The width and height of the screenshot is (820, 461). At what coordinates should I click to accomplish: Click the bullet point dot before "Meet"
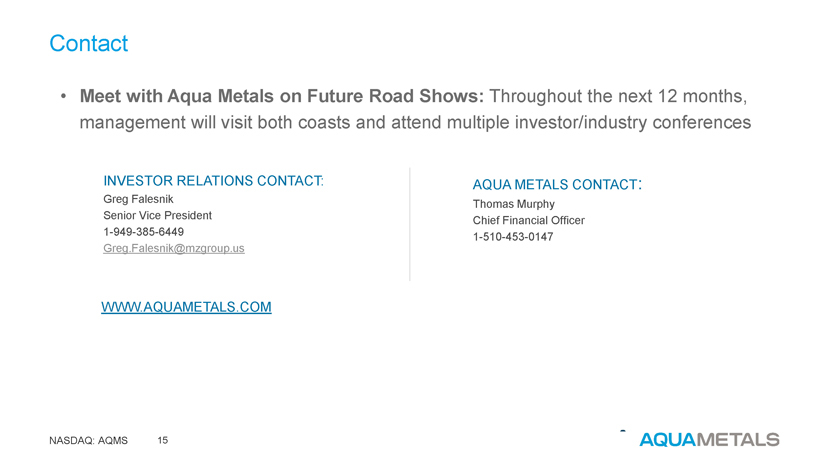pyautogui.click(x=63, y=98)
